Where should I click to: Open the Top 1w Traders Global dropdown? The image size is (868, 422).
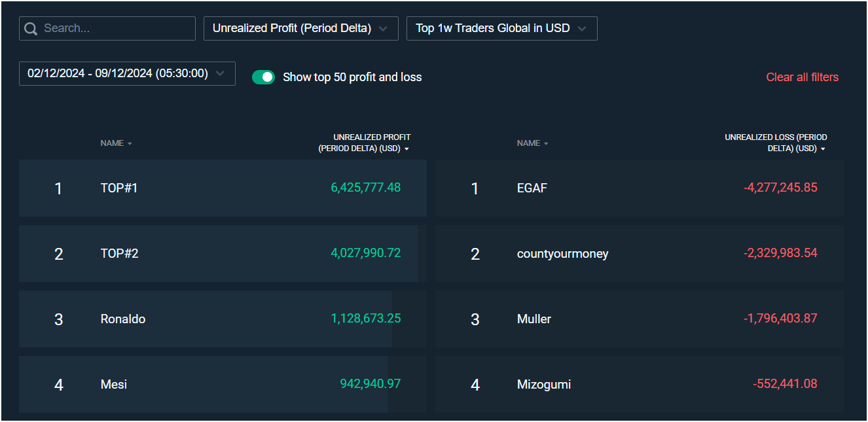click(501, 28)
